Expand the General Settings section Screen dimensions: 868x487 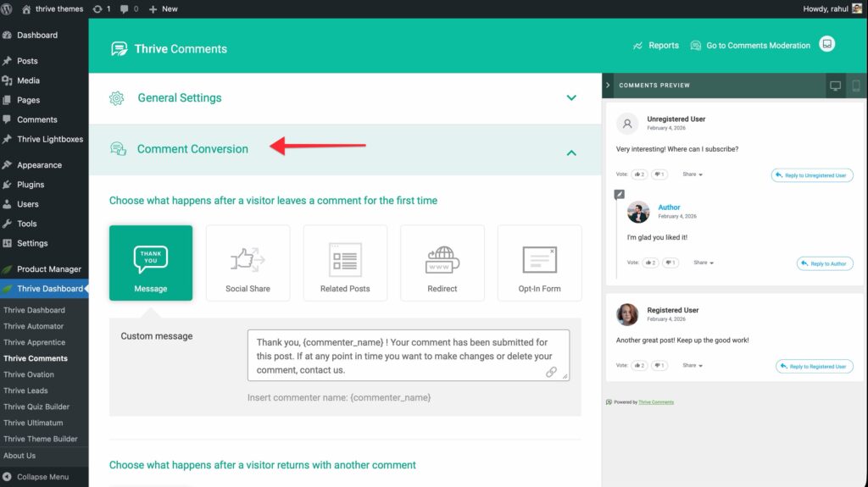coord(571,98)
